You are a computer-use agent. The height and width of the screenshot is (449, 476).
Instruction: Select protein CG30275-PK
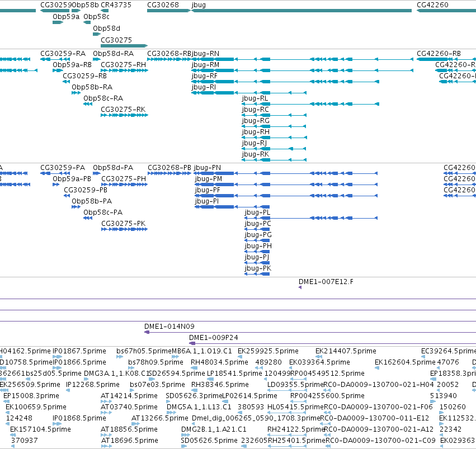click(x=124, y=224)
